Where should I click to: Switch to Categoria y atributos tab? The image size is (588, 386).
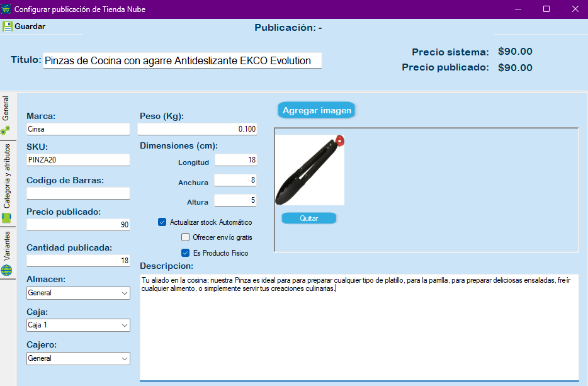tap(7, 176)
